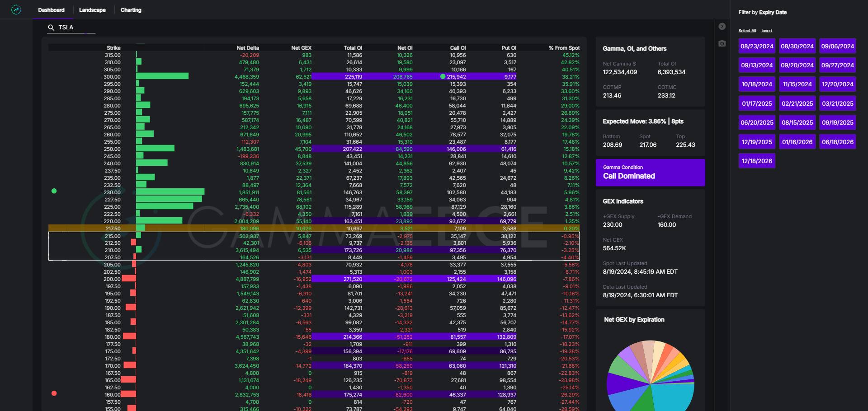Switch to the Landscape tab
Image resolution: width=868 pixels, height=411 pixels.
coord(92,10)
